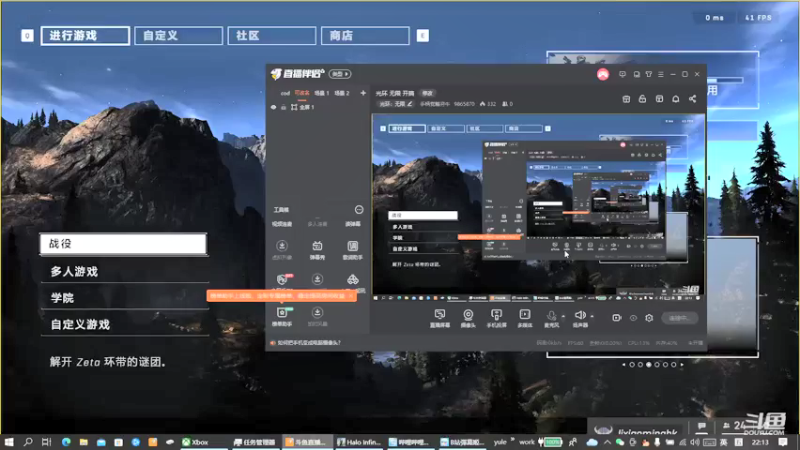Click the 麦克风 microphone icon
The image size is (800, 450).
click(x=551, y=318)
